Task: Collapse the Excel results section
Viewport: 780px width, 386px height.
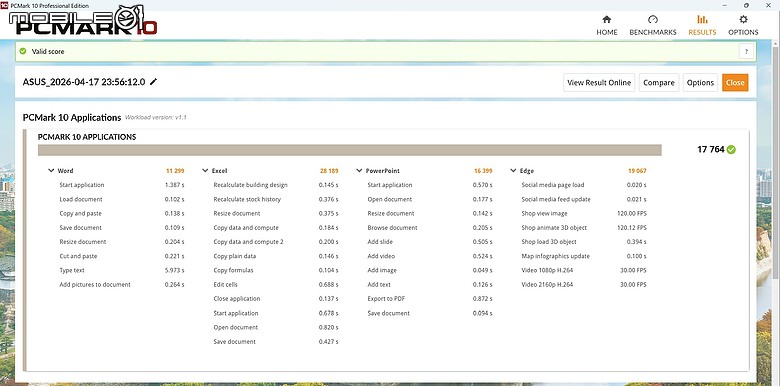Action: click(x=205, y=171)
